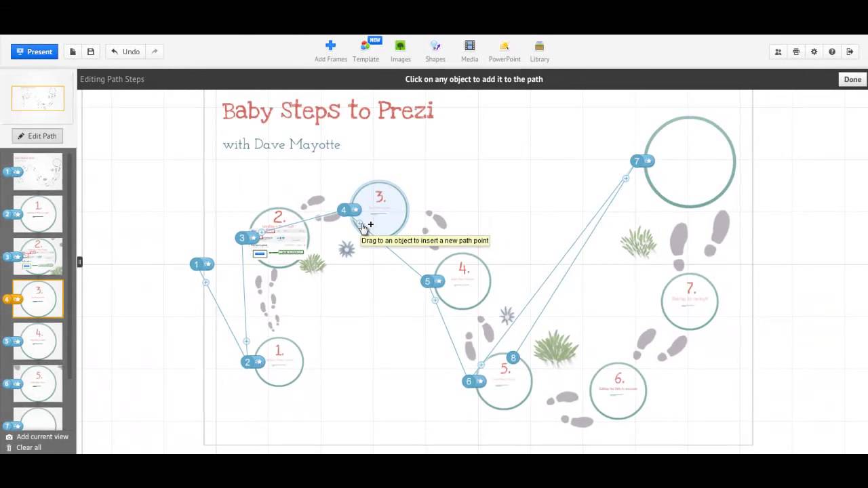Click the orange sidebar star badge 4
The height and width of the screenshot is (488, 868).
[13, 299]
